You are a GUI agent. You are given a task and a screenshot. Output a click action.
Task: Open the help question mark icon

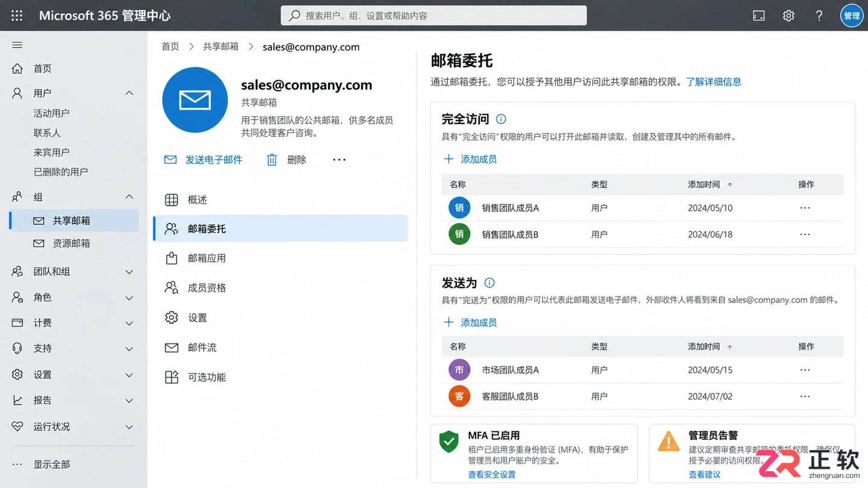pos(819,16)
